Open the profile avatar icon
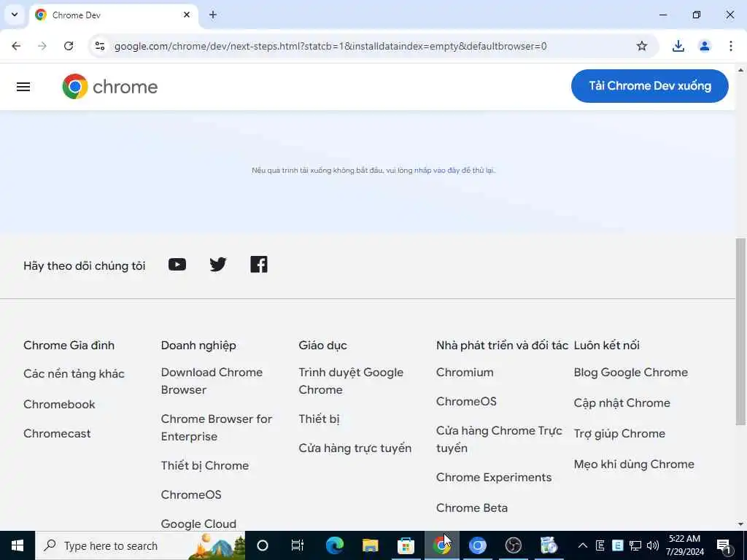The image size is (747, 560). click(x=704, y=46)
